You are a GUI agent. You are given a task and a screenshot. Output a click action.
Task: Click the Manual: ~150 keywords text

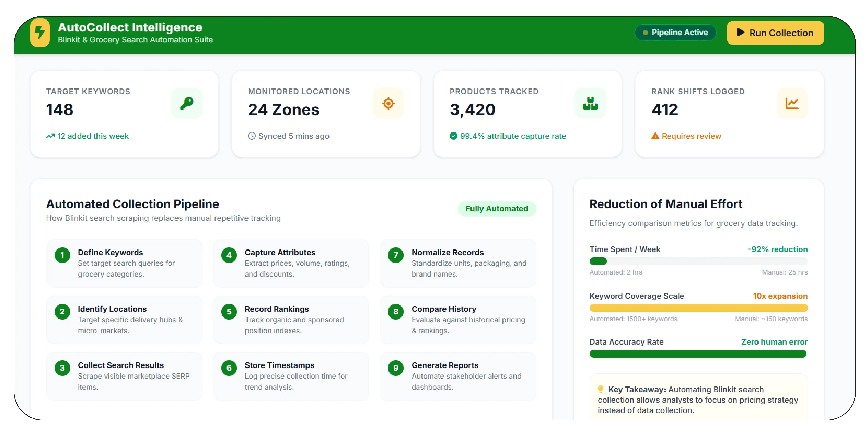click(x=771, y=319)
